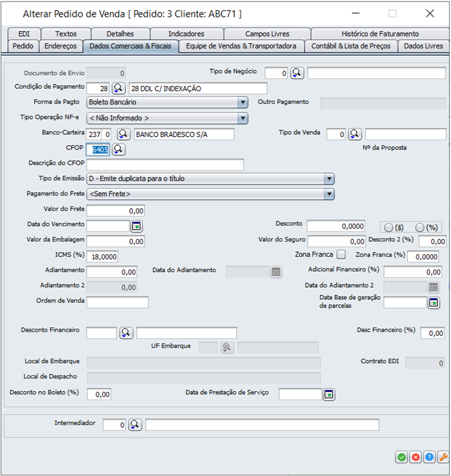
Task: Select the ($) discount radio button
Action: pos(389,227)
